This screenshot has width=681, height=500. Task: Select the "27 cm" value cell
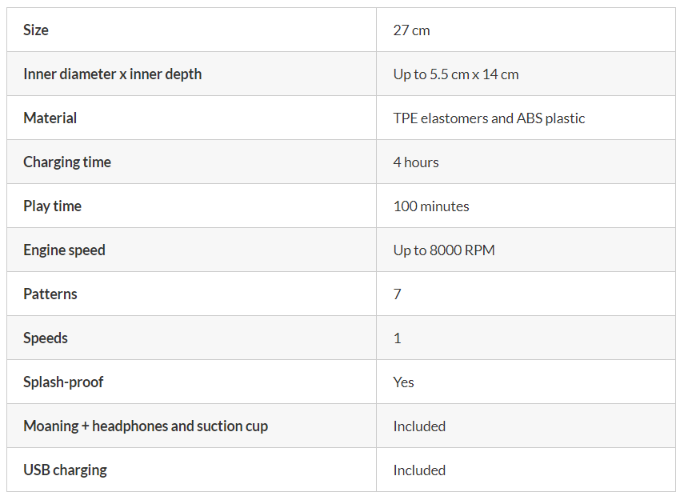pyautogui.click(x=411, y=30)
